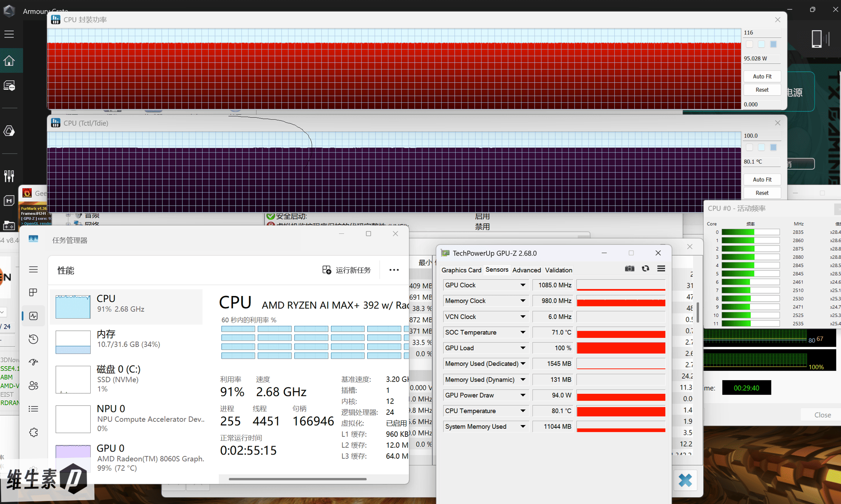This screenshot has height=504, width=841.
Task: Expand GPU Power Draw sensor dropdown
Action: (x=523, y=395)
